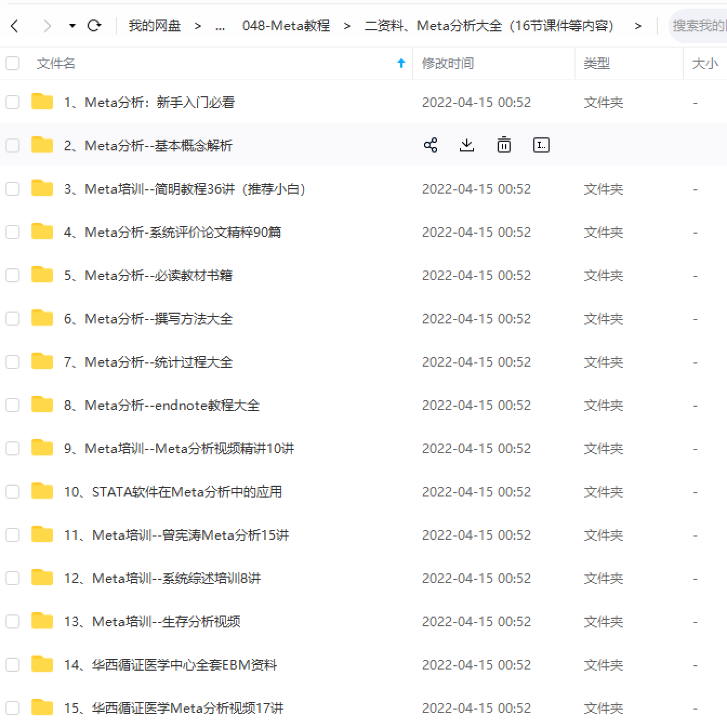The width and height of the screenshot is (727, 728).
Task: Check the box for 5、Meta分析--必读教材书籍
Action: coord(12,275)
